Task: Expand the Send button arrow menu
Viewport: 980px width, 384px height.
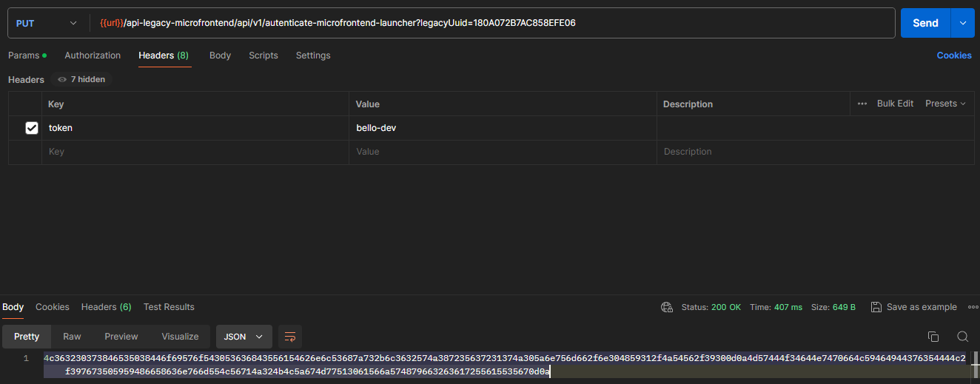Action: point(962,23)
